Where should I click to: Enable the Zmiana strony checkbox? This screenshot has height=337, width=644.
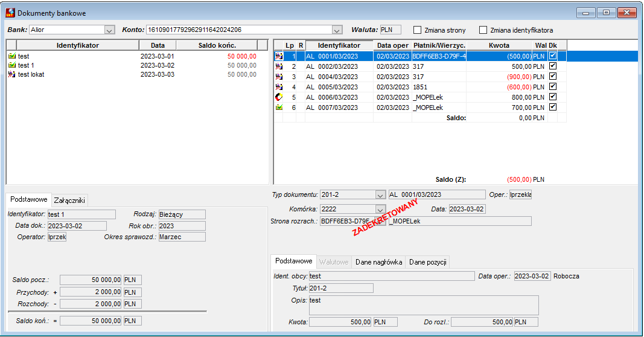[417, 30]
